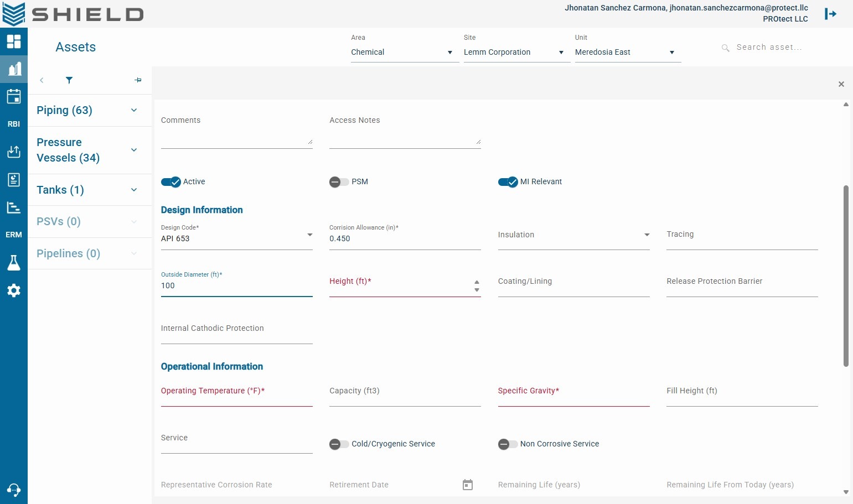The width and height of the screenshot is (853, 504).
Task: Toggle the Active switch off
Action: click(171, 182)
